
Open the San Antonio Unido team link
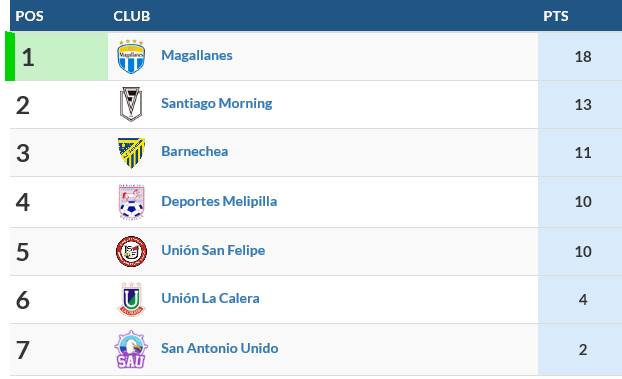coord(220,348)
